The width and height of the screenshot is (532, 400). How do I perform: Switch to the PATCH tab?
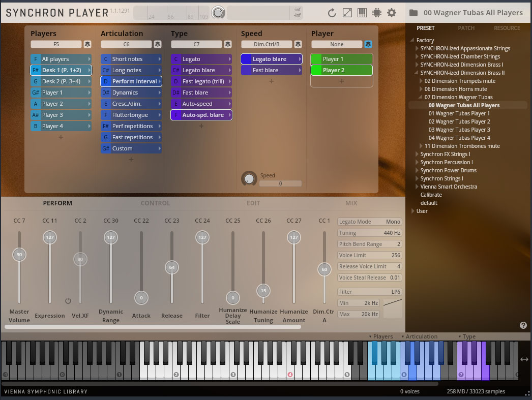click(x=466, y=28)
